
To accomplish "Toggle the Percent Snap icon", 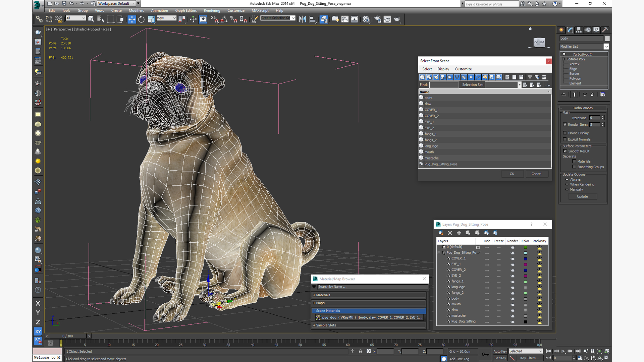I will (234, 19).
